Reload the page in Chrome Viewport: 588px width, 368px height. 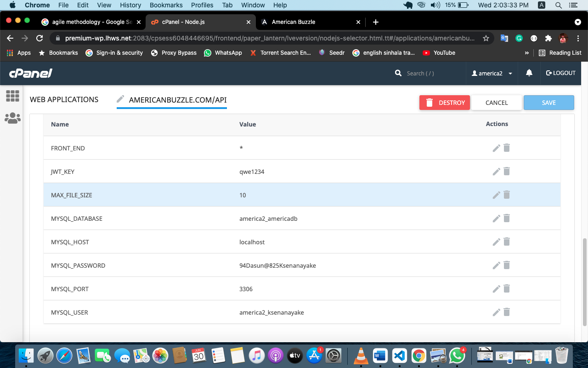pos(40,38)
